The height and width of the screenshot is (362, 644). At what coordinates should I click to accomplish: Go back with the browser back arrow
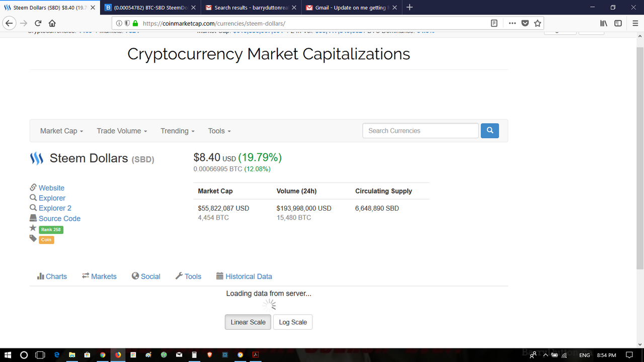coord(9,23)
